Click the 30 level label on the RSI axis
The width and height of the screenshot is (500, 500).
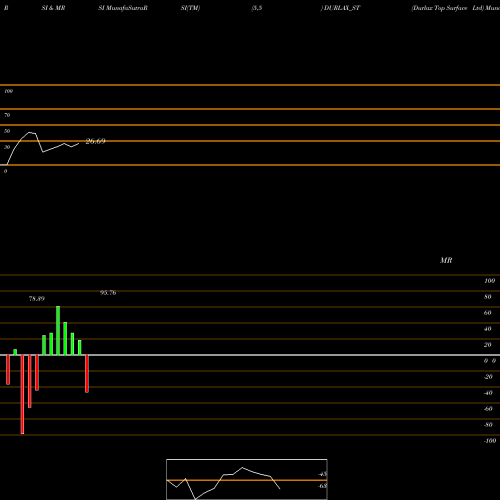pos(7,147)
